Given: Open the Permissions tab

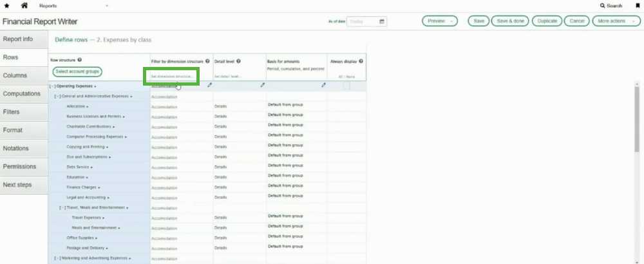Looking at the screenshot, I should point(24,166).
